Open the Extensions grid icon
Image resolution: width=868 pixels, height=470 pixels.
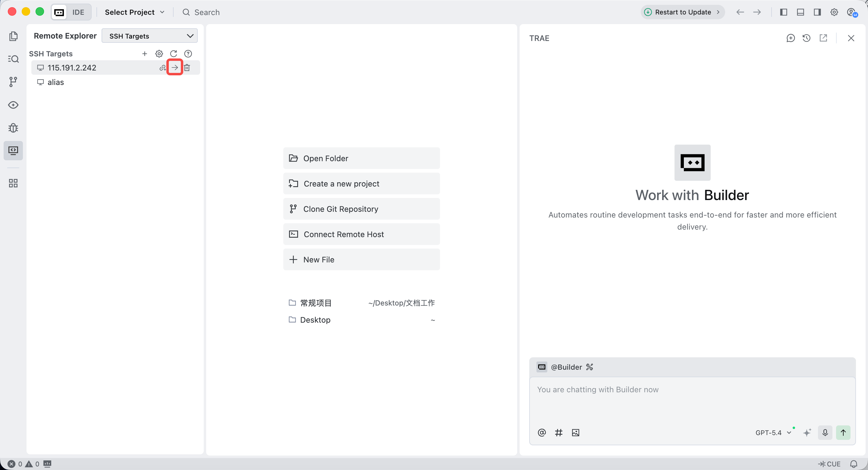coord(13,183)
